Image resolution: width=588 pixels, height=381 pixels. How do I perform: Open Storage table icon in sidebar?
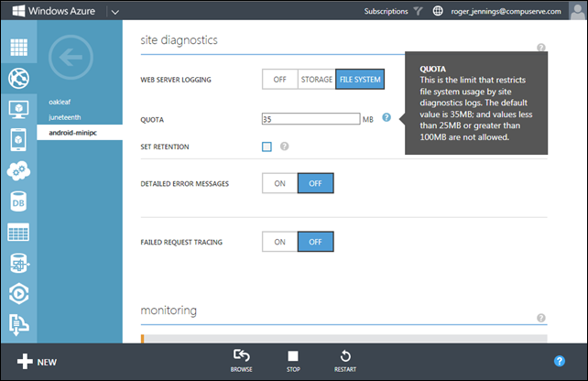[18, 232]
